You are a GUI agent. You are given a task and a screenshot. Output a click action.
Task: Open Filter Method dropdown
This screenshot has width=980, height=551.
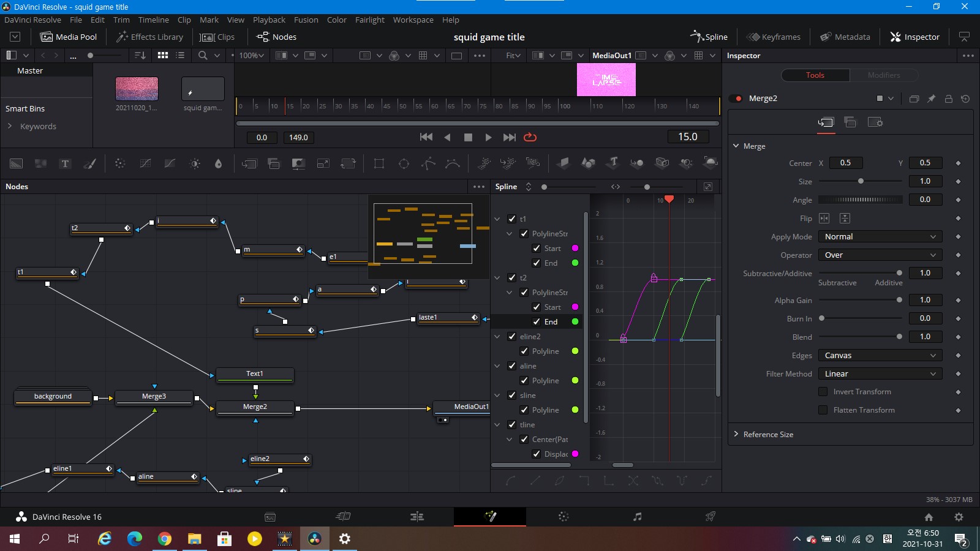(x=880, y=374)
